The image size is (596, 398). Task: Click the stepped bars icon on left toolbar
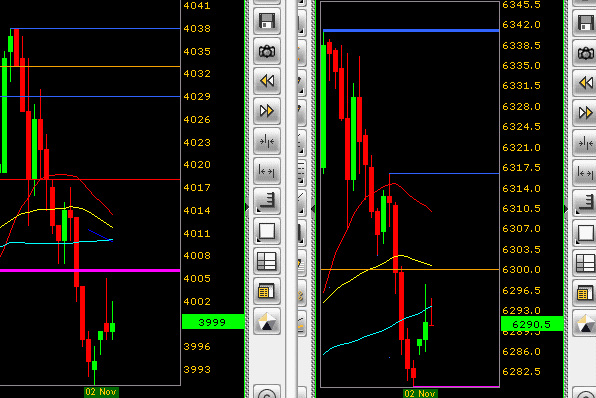[x=267, y=201]
